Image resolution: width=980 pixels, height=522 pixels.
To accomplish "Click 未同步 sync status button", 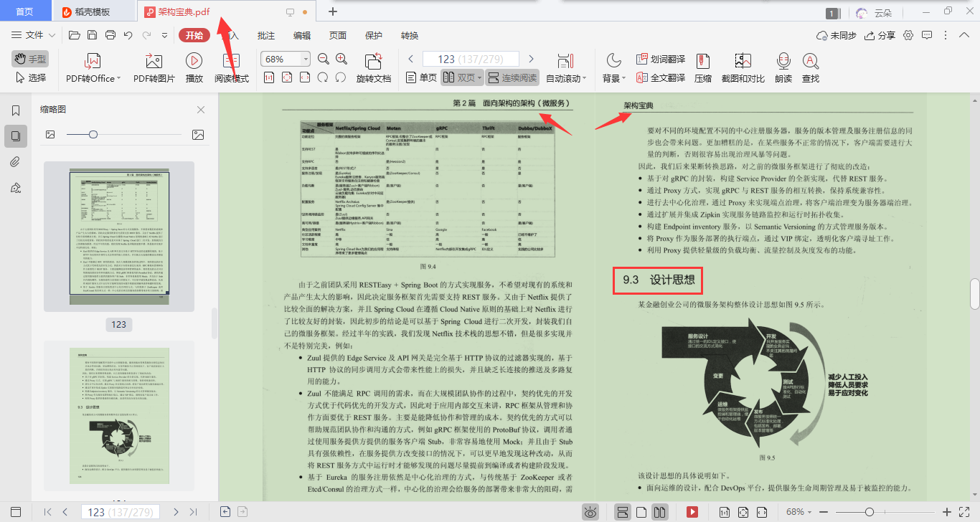I will (837, 35).
